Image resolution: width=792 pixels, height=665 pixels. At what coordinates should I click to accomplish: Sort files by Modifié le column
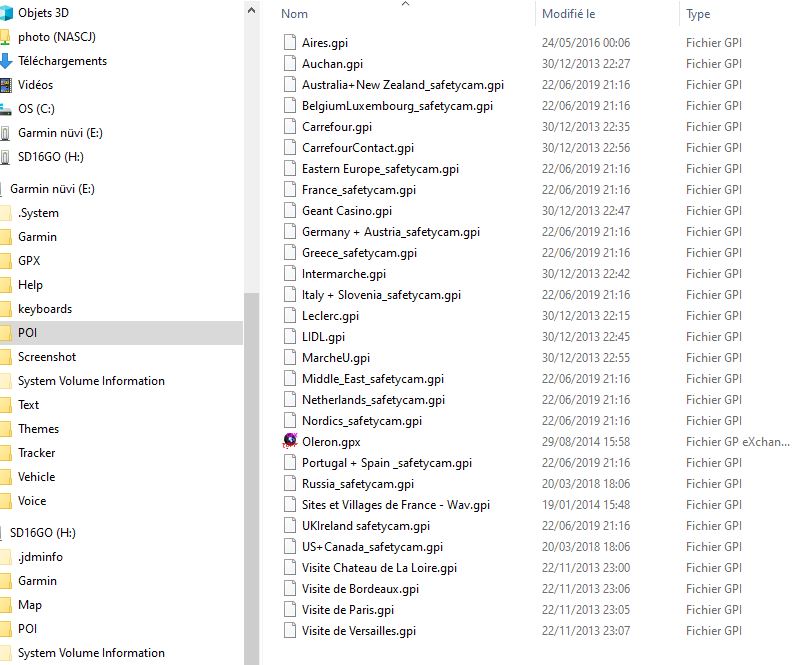(568, 14)
